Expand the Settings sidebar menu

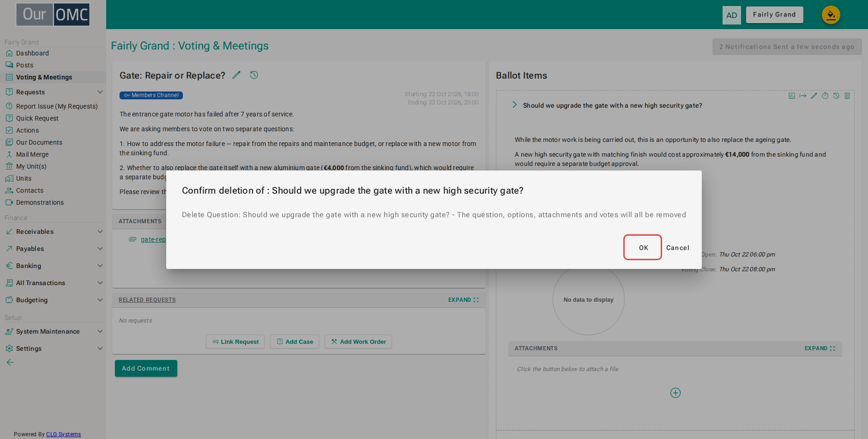coord(53,348)
